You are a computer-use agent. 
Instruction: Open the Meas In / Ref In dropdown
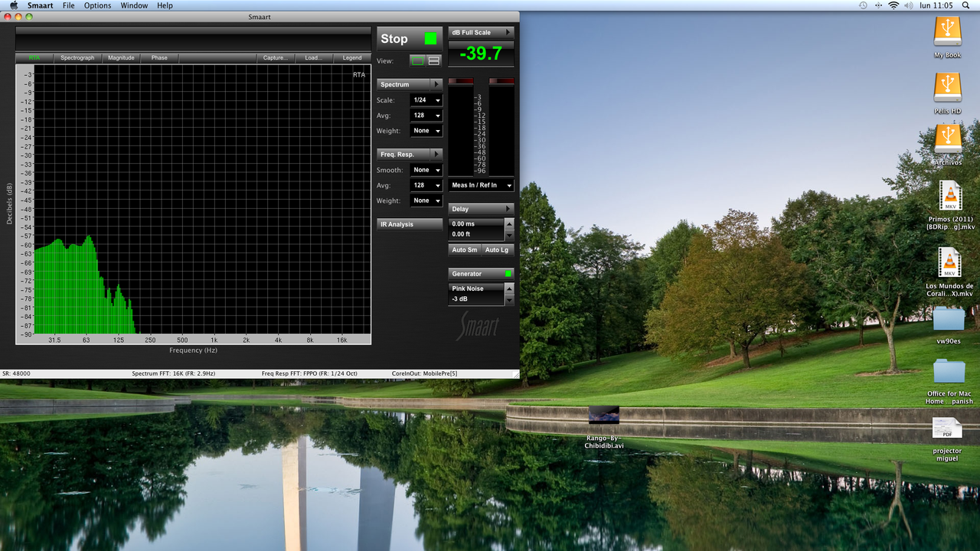point(481,185)
